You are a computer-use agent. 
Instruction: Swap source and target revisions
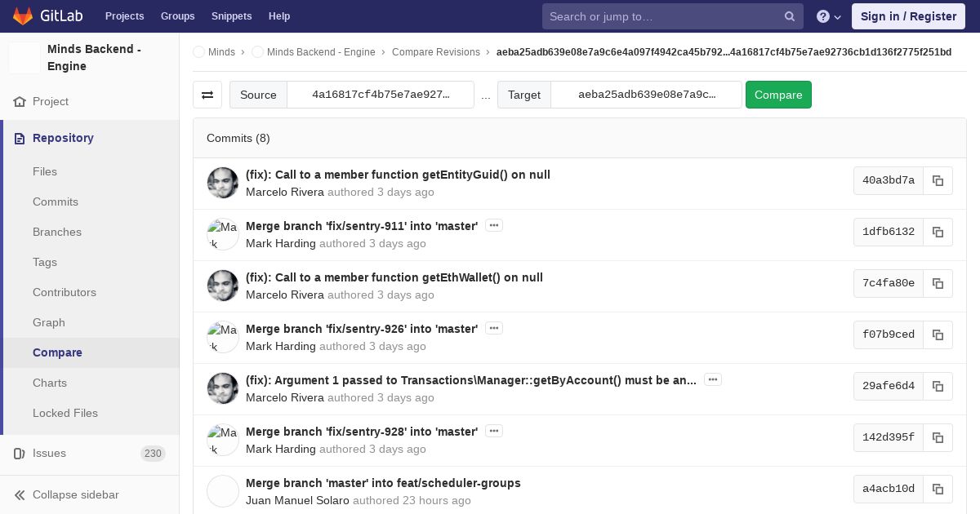pyautogui.click(x=207, y=95)
